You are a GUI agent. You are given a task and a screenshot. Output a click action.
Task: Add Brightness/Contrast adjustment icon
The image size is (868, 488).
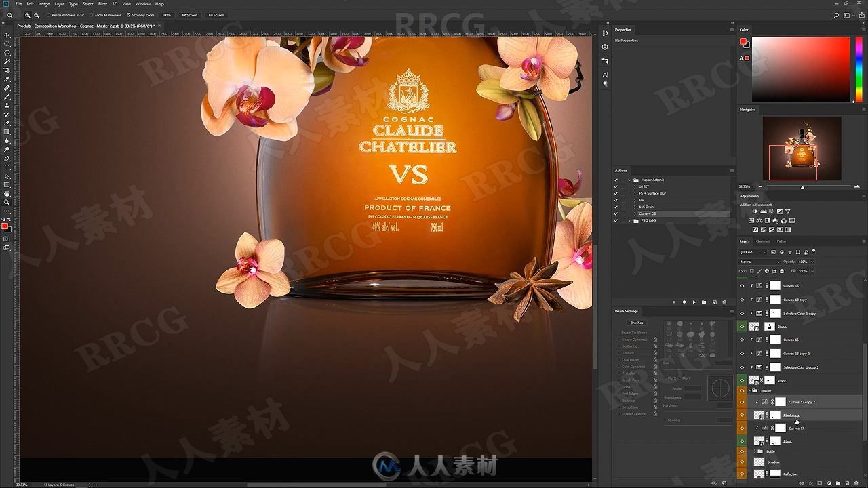[755, 211]
